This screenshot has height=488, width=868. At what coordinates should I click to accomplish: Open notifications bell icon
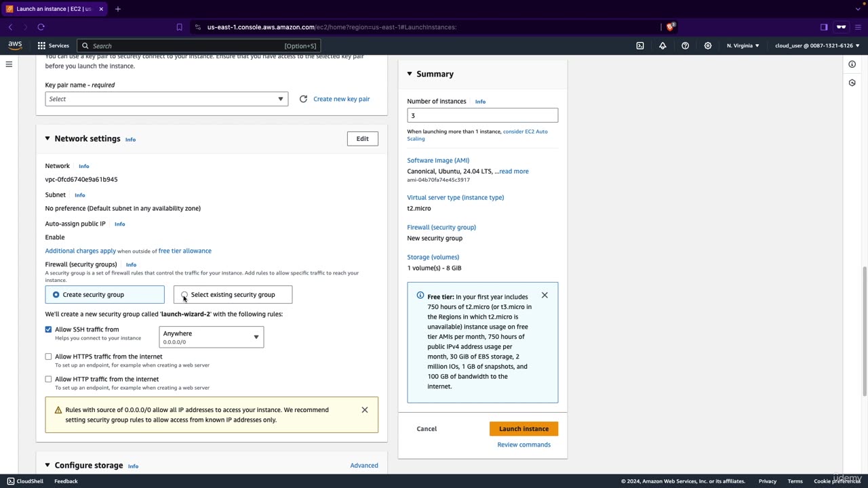coord(663,45)
